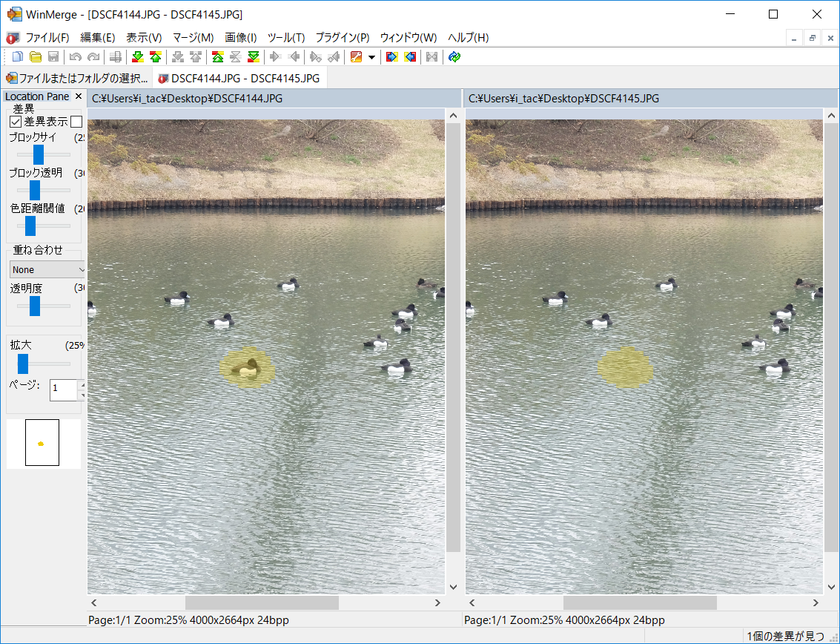Click the left pane scroll down arrow
Screen dimensions: 840x644
click(453, 587)
